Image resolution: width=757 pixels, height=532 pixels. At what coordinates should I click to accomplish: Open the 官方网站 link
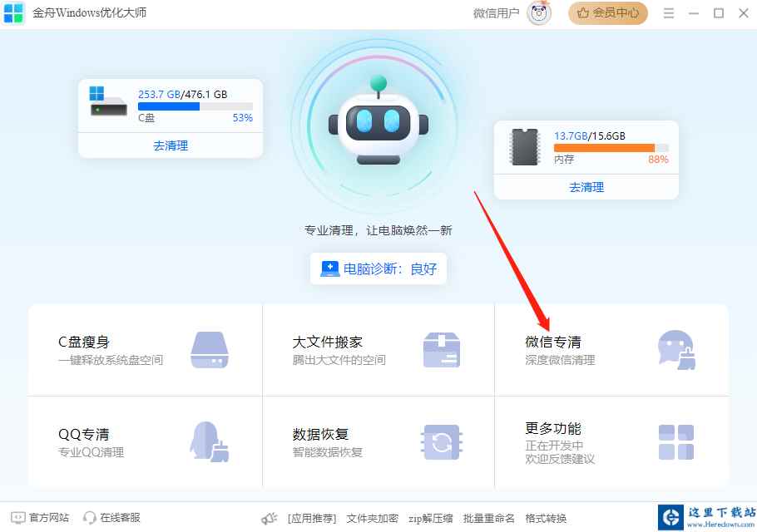tap(40, 518)
